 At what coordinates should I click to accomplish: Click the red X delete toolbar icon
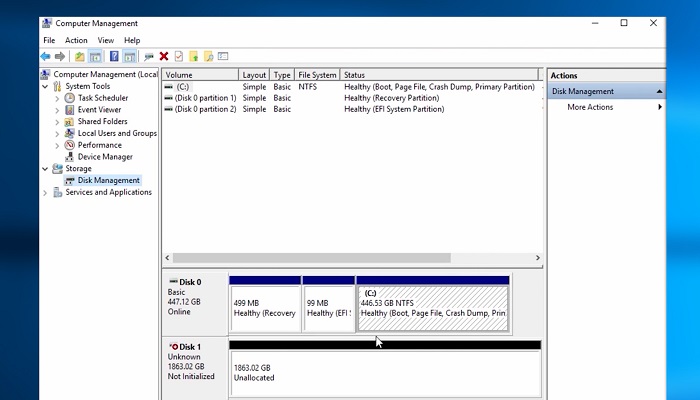click(164, 57)
